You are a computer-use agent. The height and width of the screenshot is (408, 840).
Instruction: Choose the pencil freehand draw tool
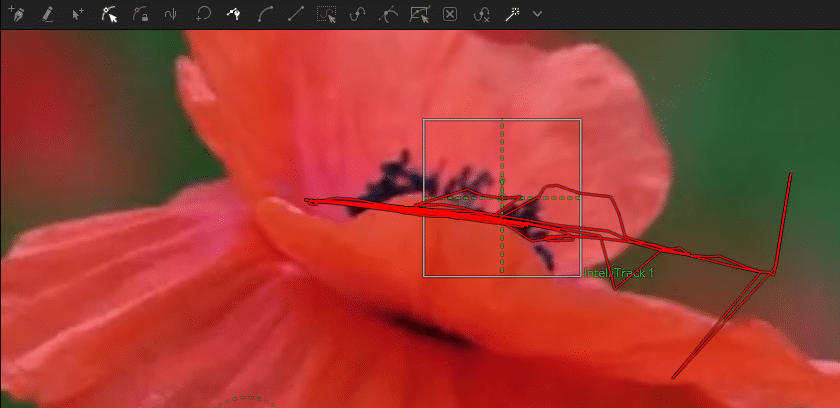[47, 14]
